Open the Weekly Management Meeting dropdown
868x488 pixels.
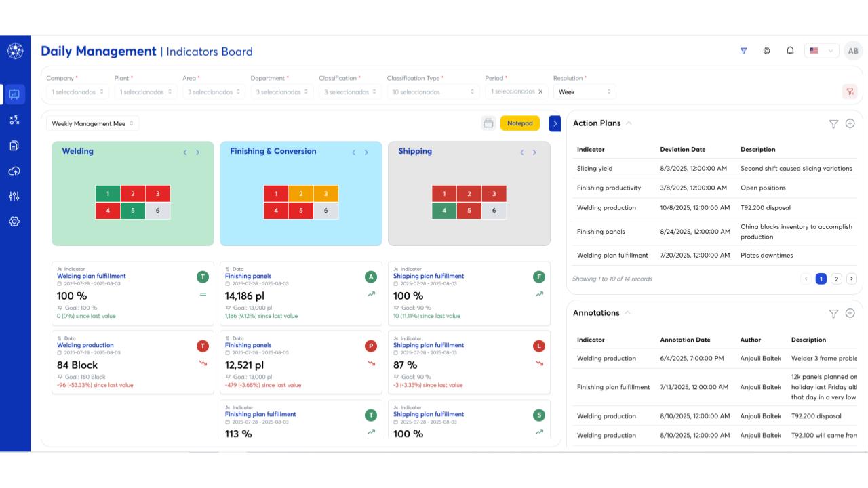coord(92,123)
